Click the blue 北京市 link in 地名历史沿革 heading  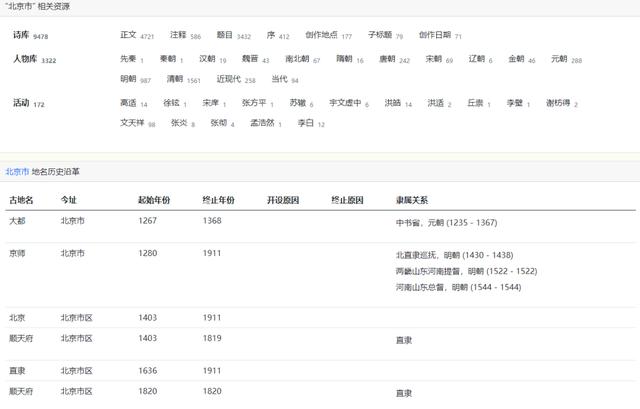point(17,171)
